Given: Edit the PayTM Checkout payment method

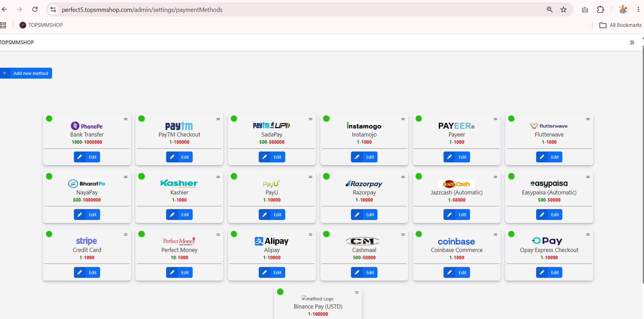Looking at the screenshot, I should [x=179, y=157].
